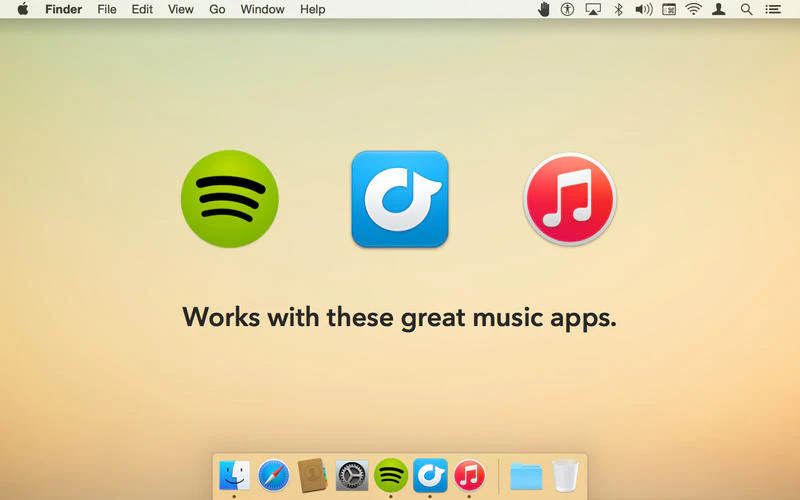Screen dimensions: 800x500
Task: Click the large Spotify icon
Action: point(230,199)
